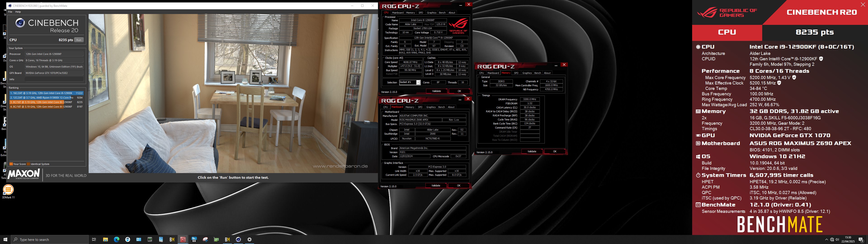Click BIOS version 4101 field
This screenshot has height=244, width=868.
click(433, 152)
